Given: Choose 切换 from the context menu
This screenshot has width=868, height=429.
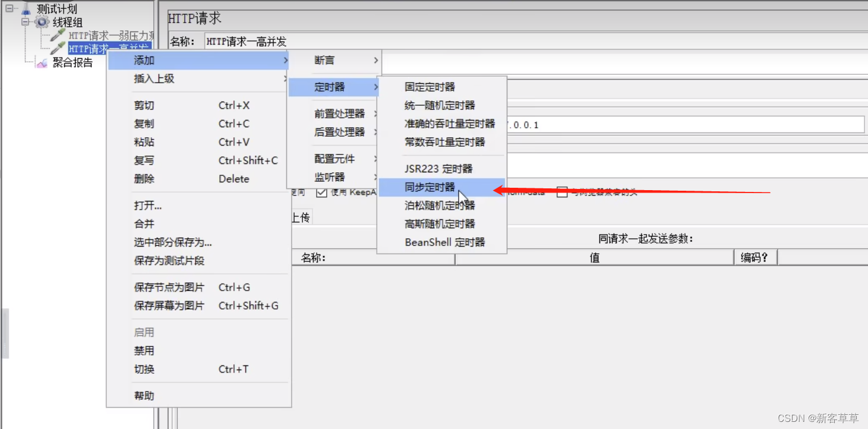Looking at the screenshot, I should pos(198,369).
